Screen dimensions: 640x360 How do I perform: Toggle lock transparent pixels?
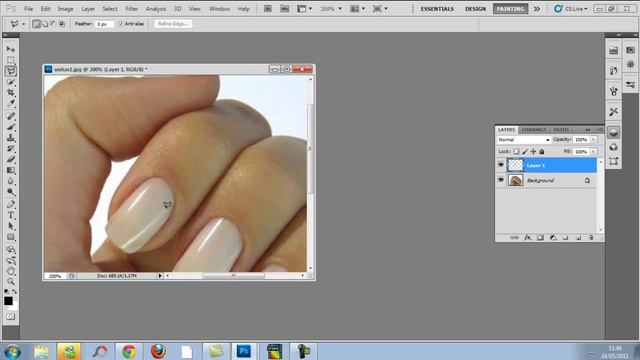516,151
